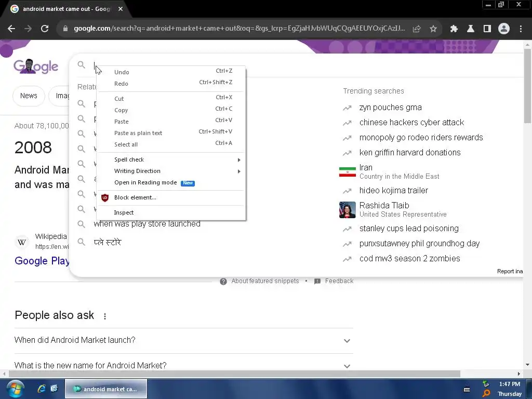The height and width of the screenshot is (399, 532).
Task: Expand Spell check submenu arrow
Action: (x=239, y=160)
